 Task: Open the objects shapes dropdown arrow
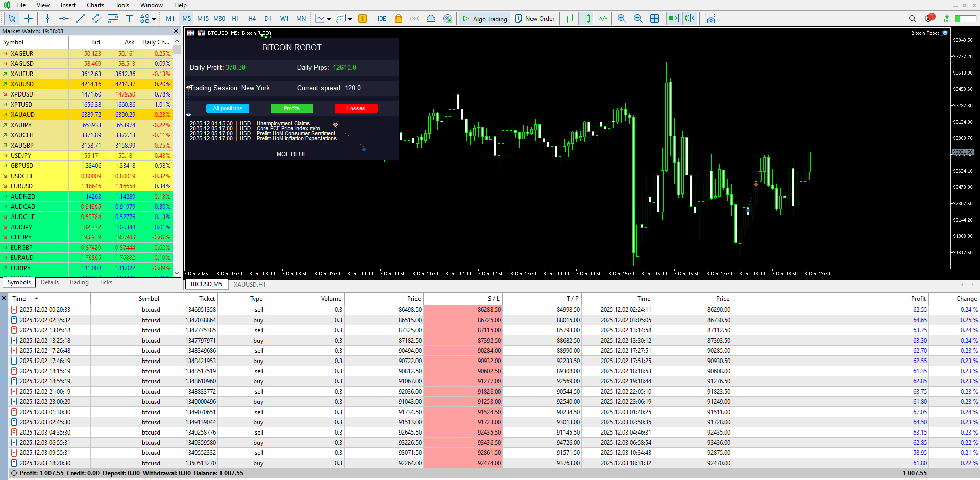[154, 19]
